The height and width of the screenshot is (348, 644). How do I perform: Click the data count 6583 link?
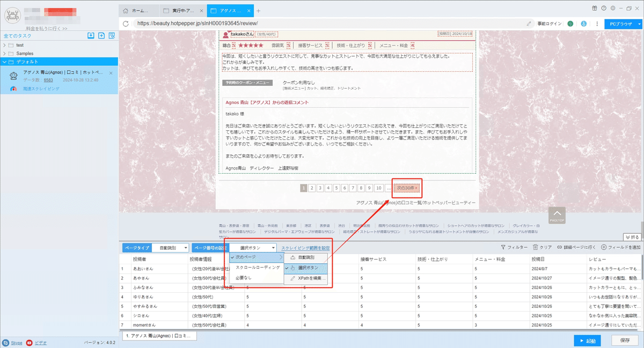48,79
